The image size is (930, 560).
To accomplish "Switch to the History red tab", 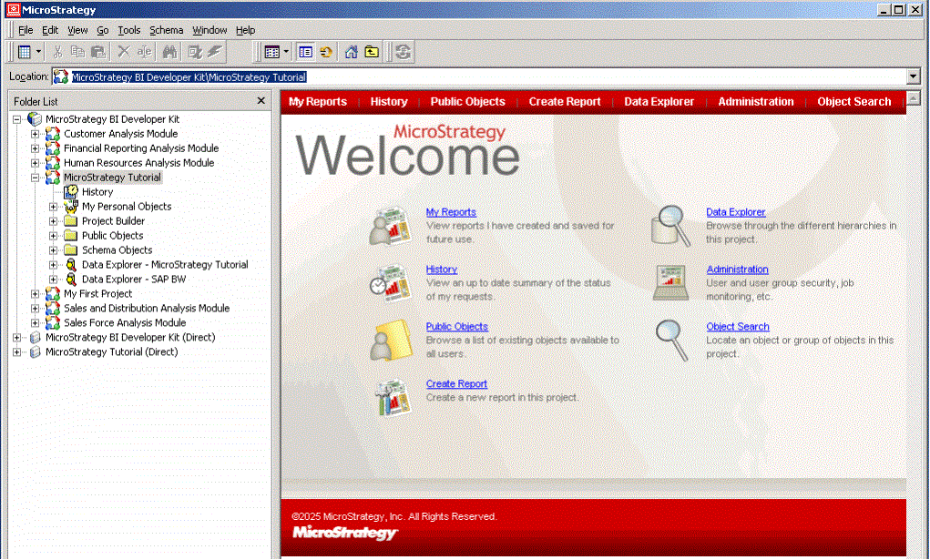I will point(389,102).
